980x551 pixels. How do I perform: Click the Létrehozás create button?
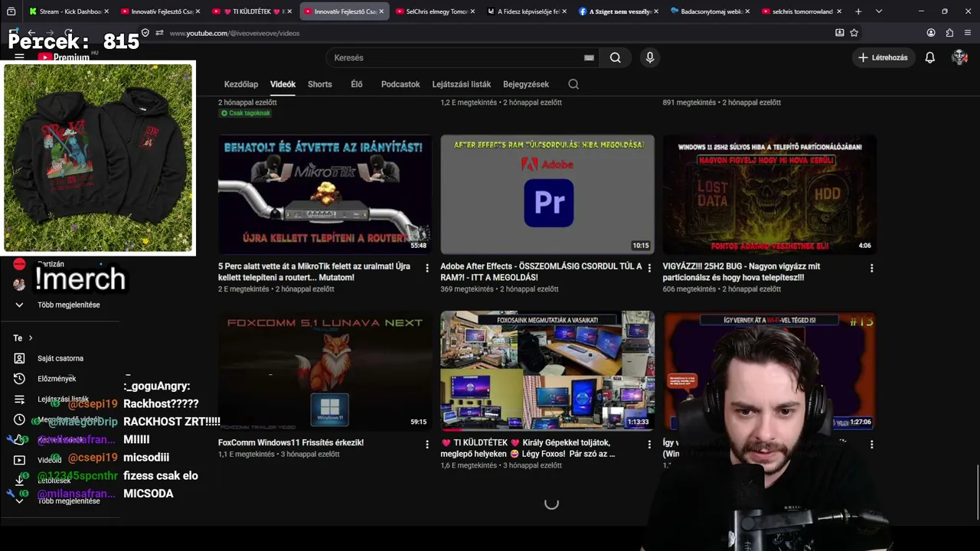(x=884, y=57)
